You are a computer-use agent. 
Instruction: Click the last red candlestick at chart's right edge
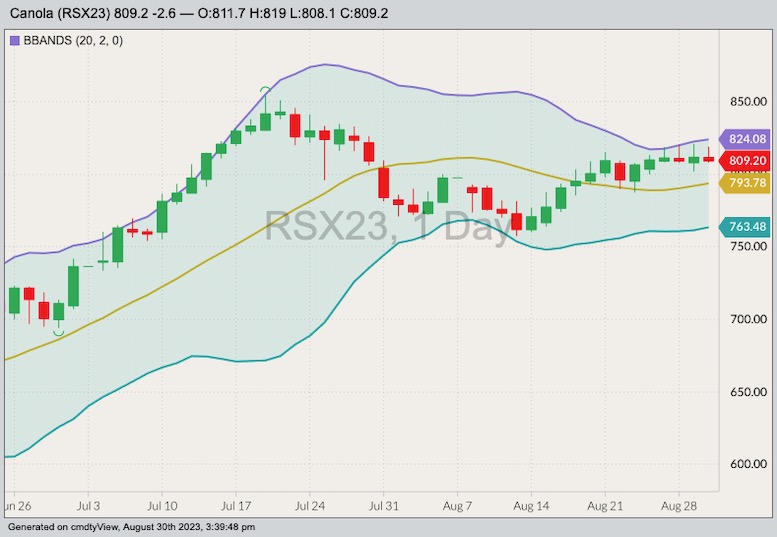709,159
